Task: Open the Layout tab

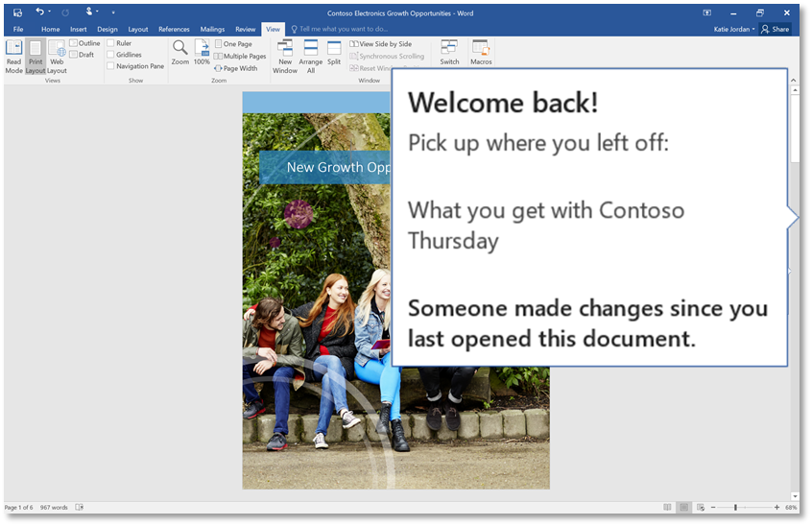Action: pyautogui.click(x=138, y=29)
